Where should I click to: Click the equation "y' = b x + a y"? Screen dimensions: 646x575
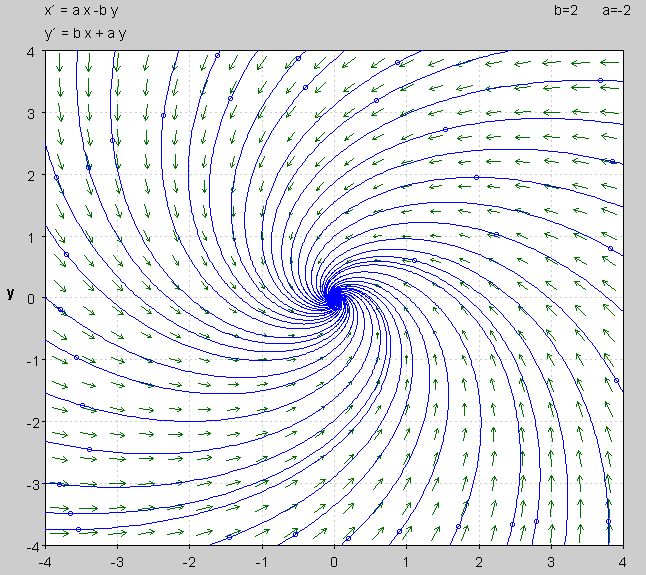[85, 33]
